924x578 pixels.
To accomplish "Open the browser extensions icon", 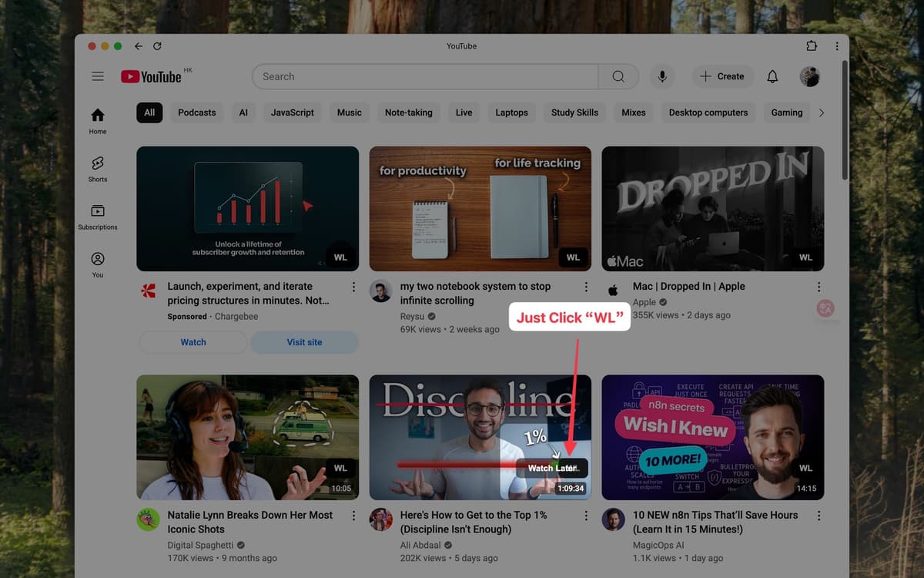I will click(811, 46).
